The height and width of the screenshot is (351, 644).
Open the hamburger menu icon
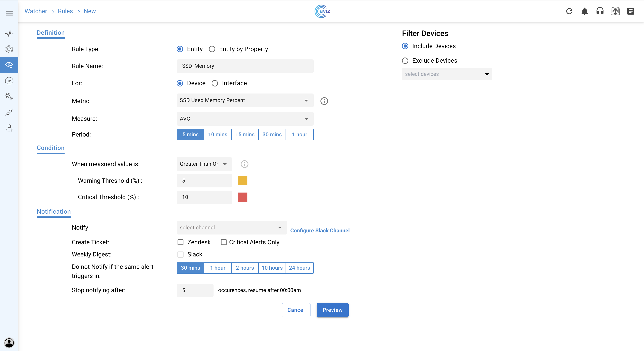[x=9, y=13]
